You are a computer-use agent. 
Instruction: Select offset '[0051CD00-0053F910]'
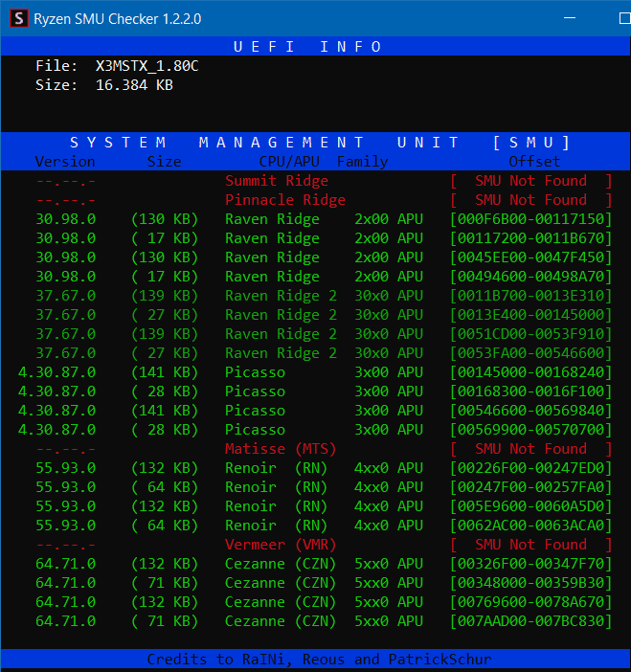[530, 334]
